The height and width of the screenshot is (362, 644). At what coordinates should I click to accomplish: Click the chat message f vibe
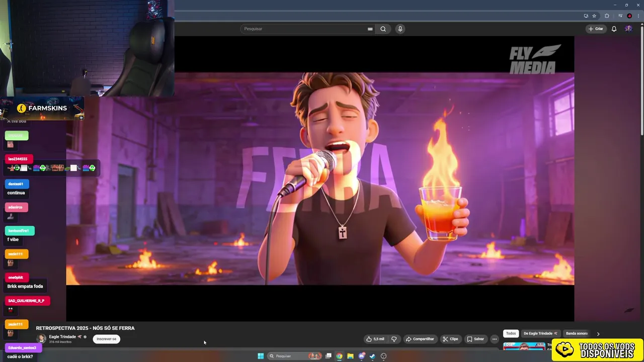pyautogui.click(x=13, y=239)
